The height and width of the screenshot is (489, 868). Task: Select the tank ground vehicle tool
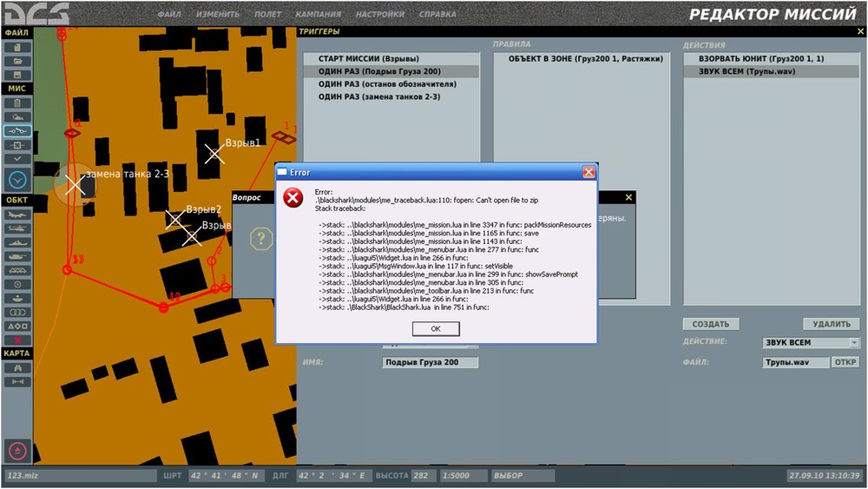coord(17,256)
